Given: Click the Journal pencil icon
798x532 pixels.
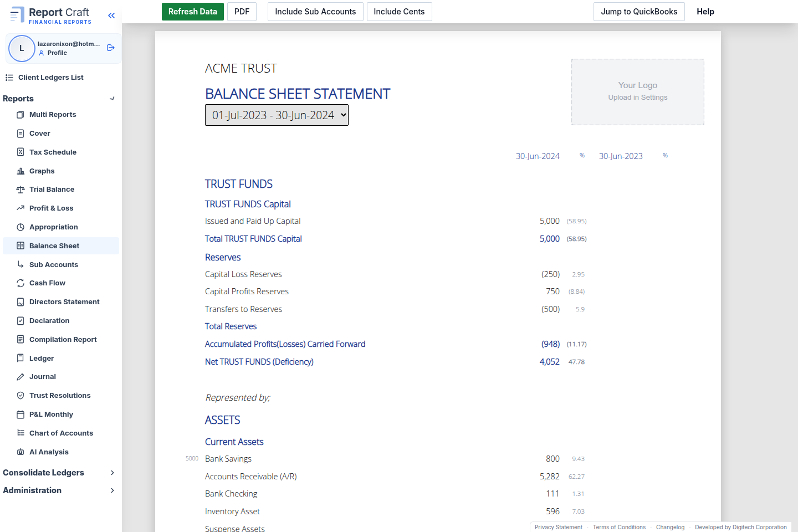Looking at the screenshot, I should [21, 377].
